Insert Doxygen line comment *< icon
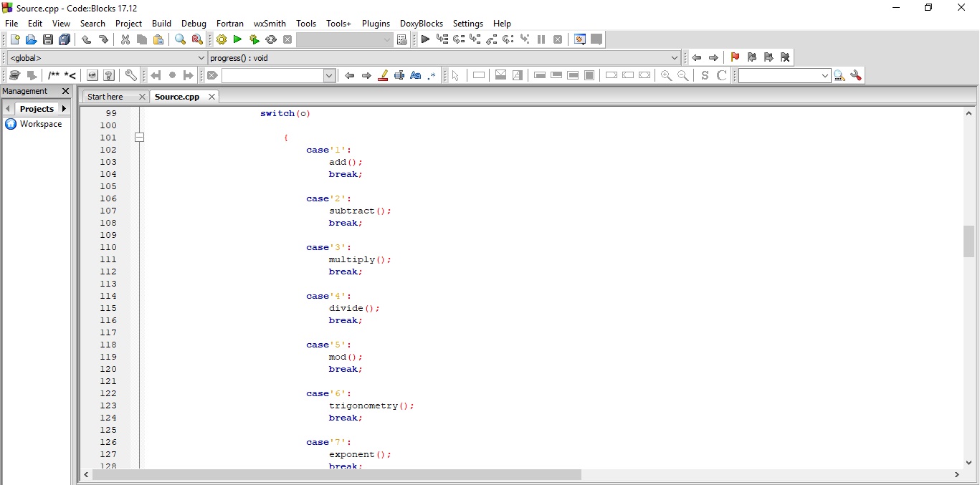Viewport: 980px width, 485px height. pyautogui.click(x=70, y=75)
